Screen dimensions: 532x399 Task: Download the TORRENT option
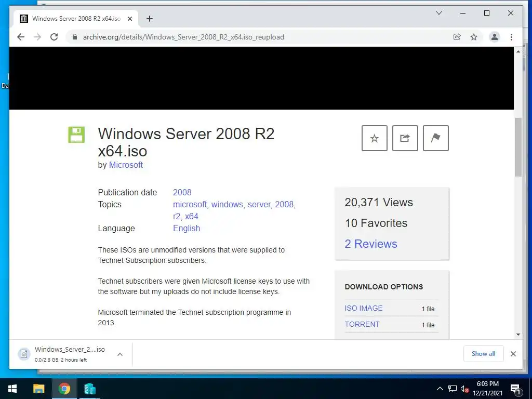(x=362, y=324)
